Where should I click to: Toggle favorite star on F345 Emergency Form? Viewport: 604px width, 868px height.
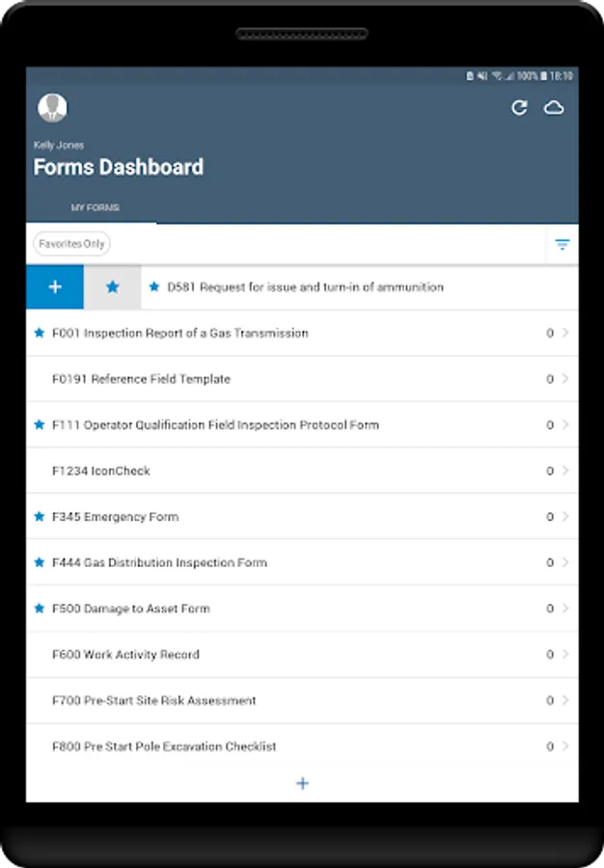click(40, 517)
